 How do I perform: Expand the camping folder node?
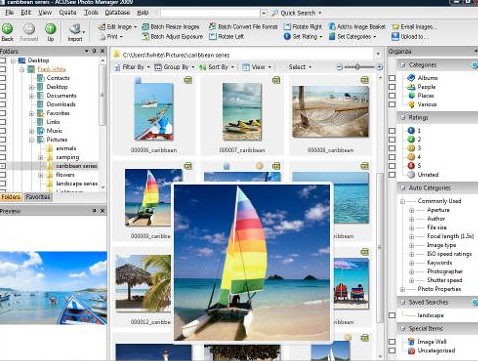coord(41,157)
